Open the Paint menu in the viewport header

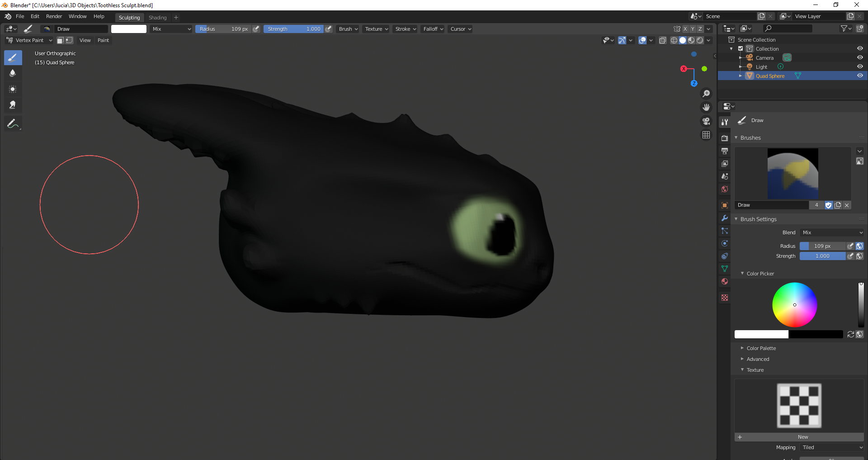[x=103, y=40]
